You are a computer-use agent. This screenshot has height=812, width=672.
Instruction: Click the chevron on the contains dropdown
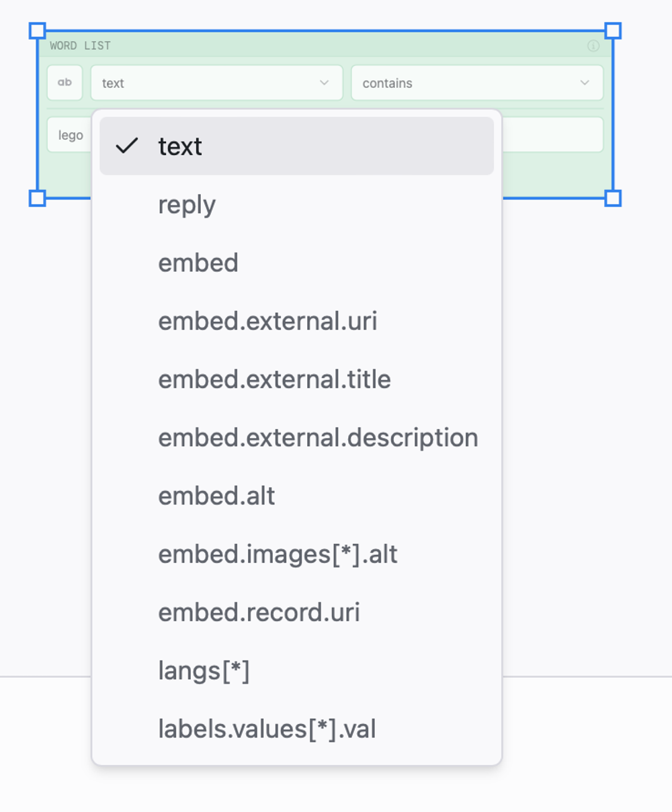click(585, 83)
